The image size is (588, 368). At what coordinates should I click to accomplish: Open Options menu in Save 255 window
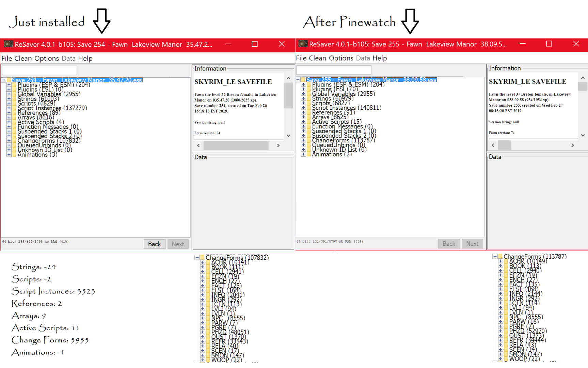click(x=341, y=58)
